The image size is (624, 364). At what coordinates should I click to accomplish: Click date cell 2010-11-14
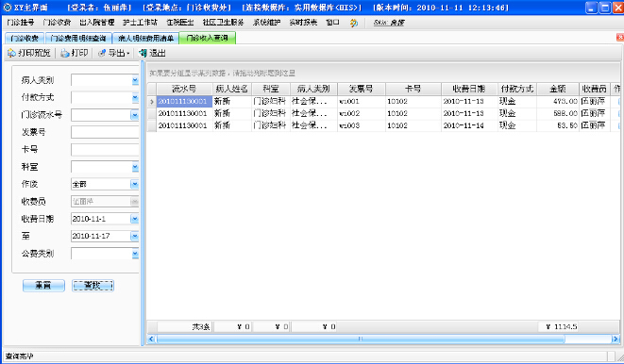click(469, 125)
